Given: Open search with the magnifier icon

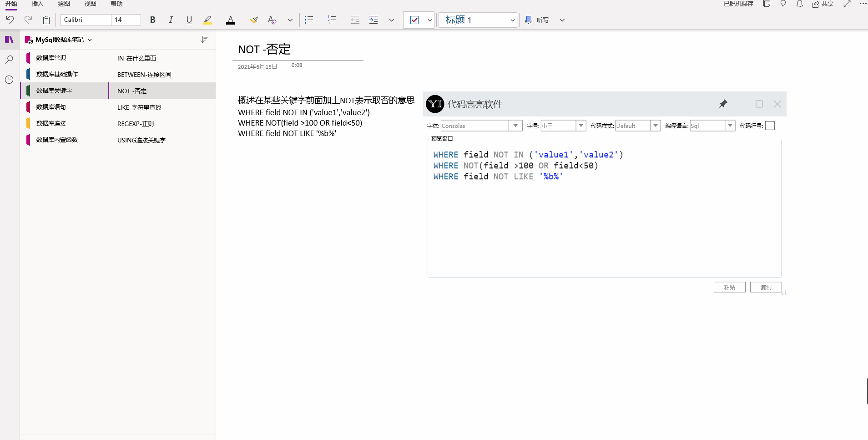Looking at the screenshot, I should tap(9, 59).
